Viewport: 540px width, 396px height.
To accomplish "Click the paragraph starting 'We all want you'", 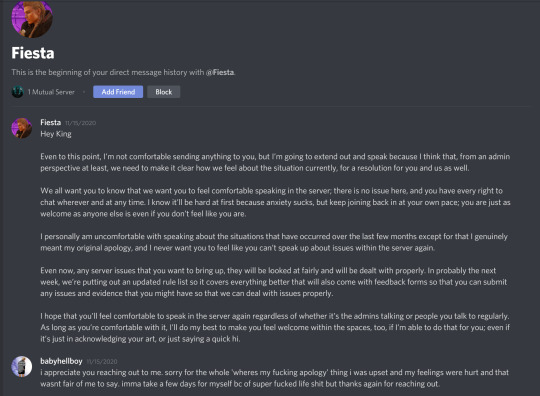I will [276, 202].
